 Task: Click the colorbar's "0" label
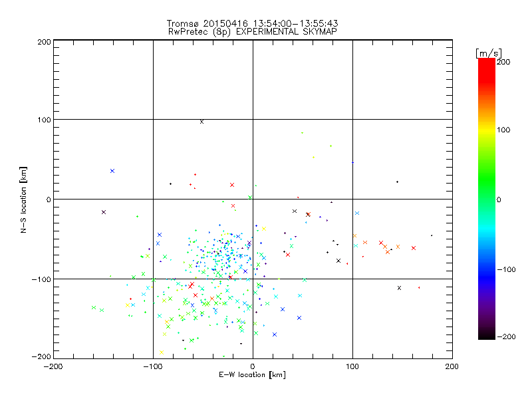(499, 199)
